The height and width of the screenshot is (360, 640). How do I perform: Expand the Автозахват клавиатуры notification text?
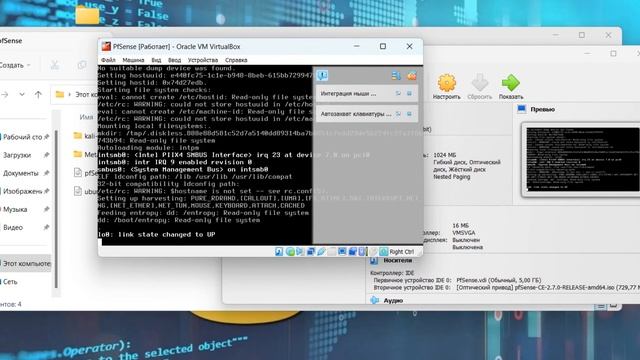click(x=356, y=114)
